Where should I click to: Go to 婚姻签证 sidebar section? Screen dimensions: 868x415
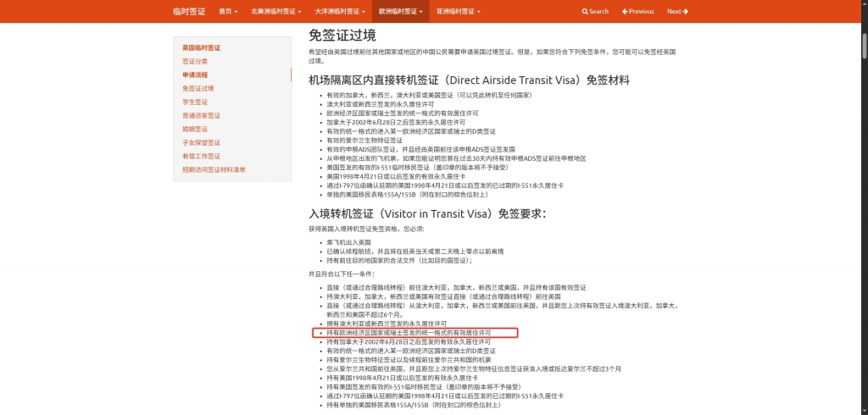195,130
